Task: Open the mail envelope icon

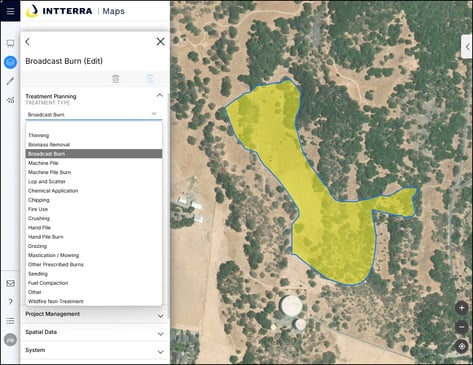Action: (x=10, y=283)
